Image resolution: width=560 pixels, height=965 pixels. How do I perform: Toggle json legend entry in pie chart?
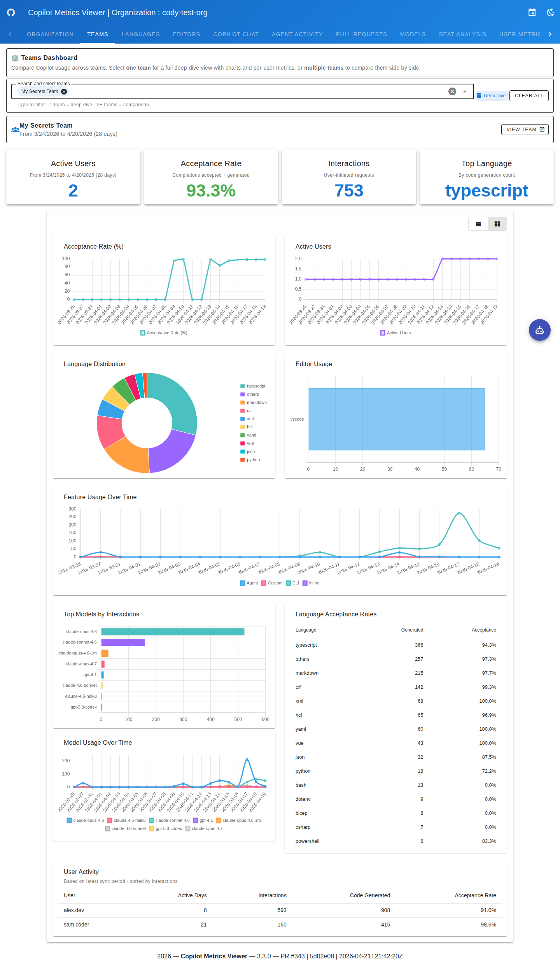pos(248,451)
